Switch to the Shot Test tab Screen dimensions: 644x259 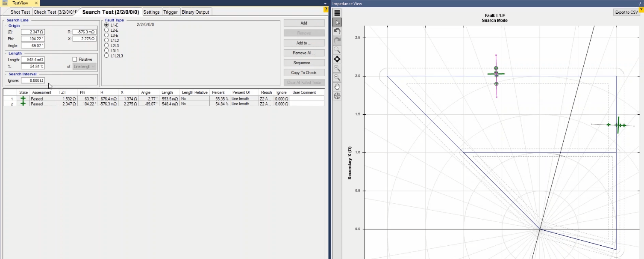(20, 12)
